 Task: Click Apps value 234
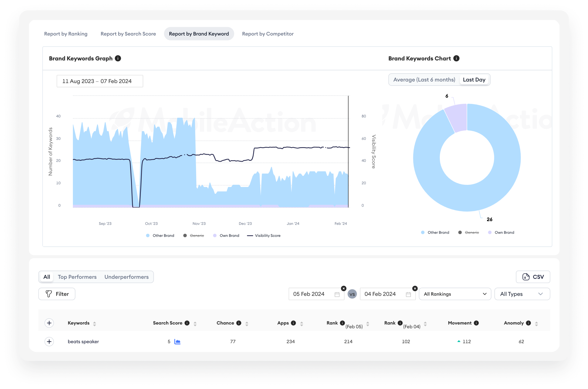coord(291,342)
